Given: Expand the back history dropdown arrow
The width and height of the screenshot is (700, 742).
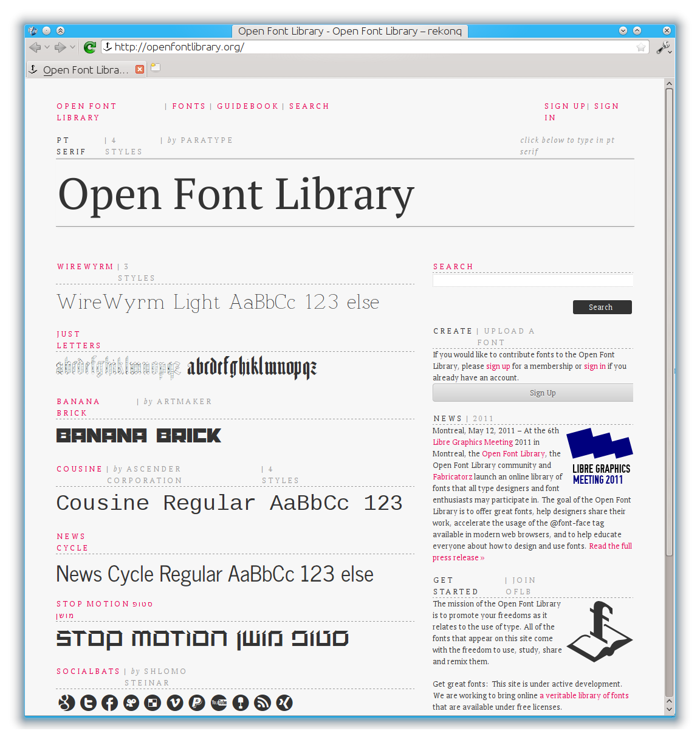Looking at the screenshot, I should 47,47.
